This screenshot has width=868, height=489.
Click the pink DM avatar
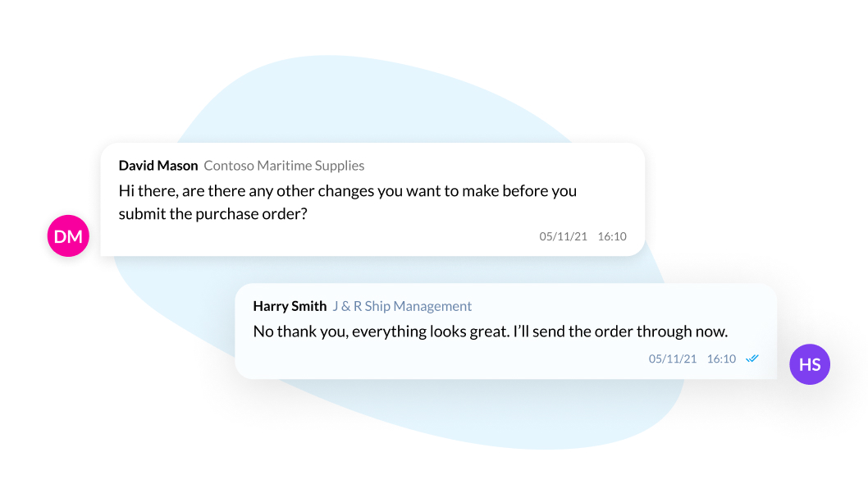68,236
